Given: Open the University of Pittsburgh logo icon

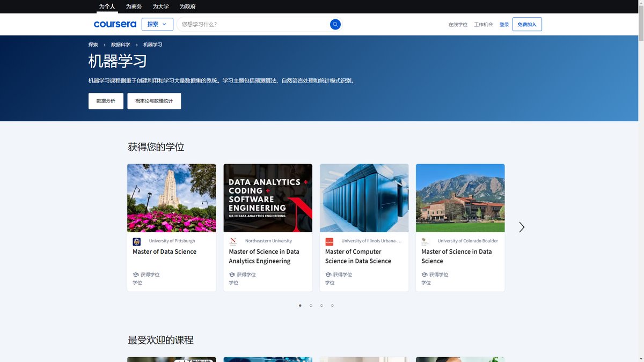Looking at the screenshot, I should pyautogui.click(x=136, y=241).
